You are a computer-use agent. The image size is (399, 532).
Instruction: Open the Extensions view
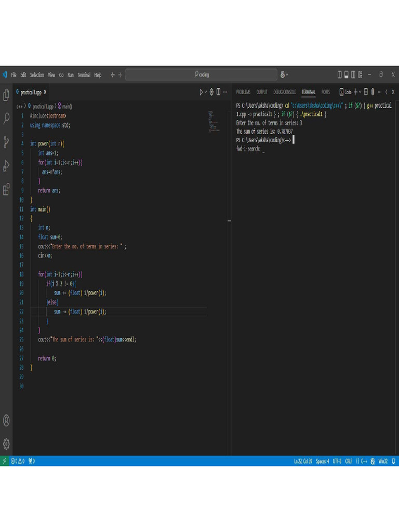(6, 189)
